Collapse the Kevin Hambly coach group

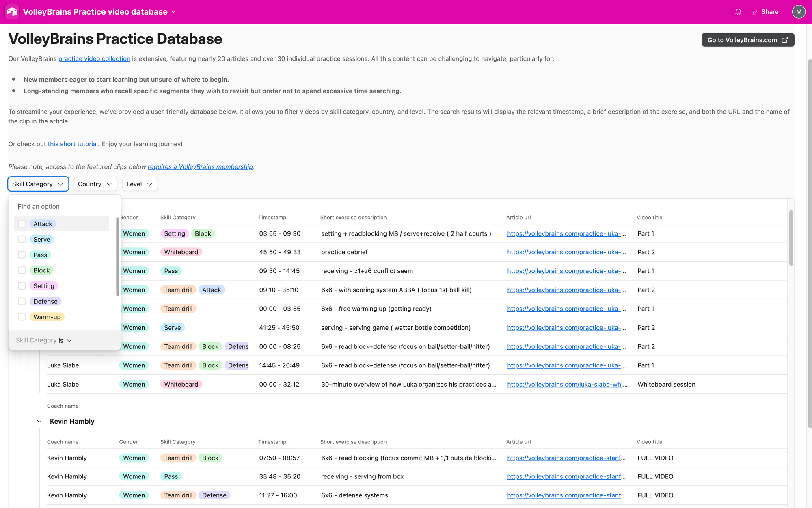39,421
